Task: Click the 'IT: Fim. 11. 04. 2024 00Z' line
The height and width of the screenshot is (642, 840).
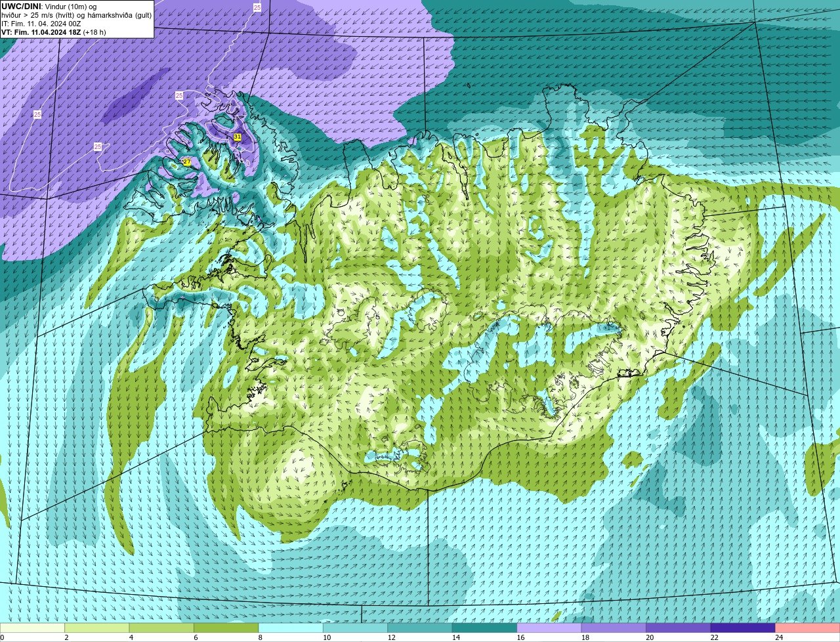Action: 41,23
